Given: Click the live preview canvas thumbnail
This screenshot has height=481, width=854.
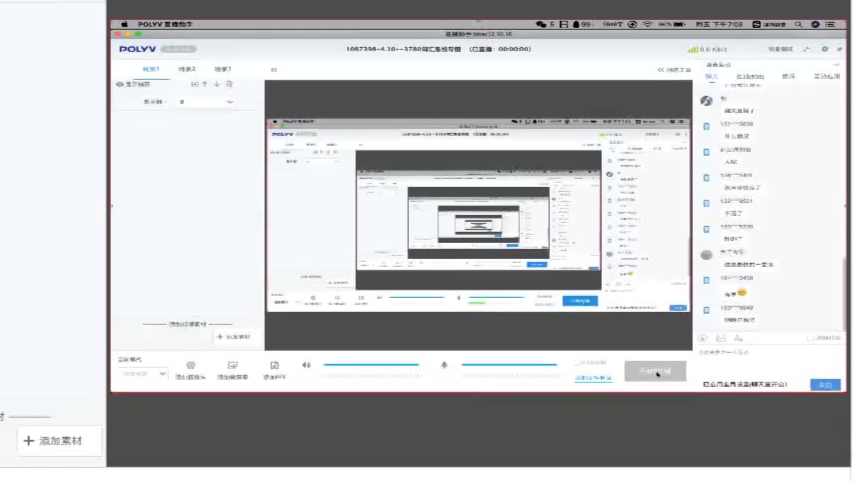Looking at the screenshot, I should coord(478,215).
